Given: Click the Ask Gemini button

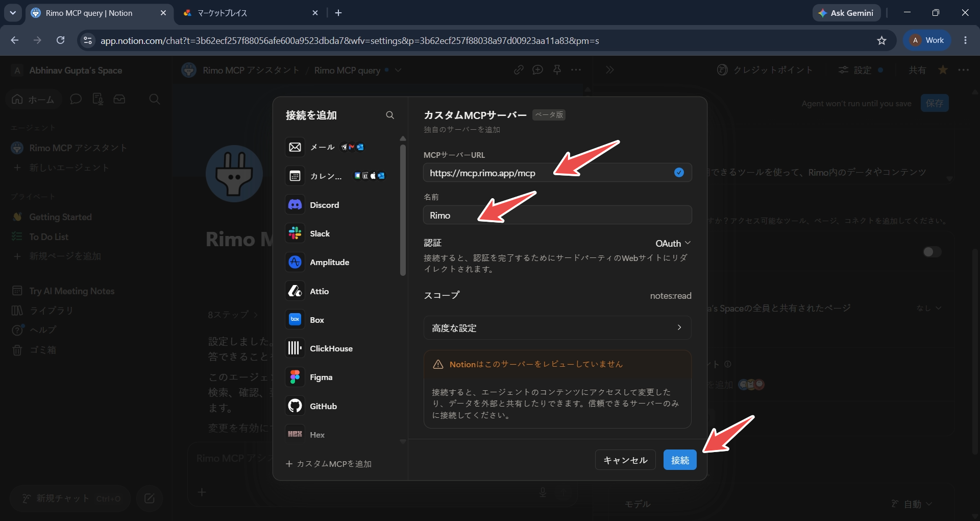Looking at the screenshot, I should click(846, 13).
